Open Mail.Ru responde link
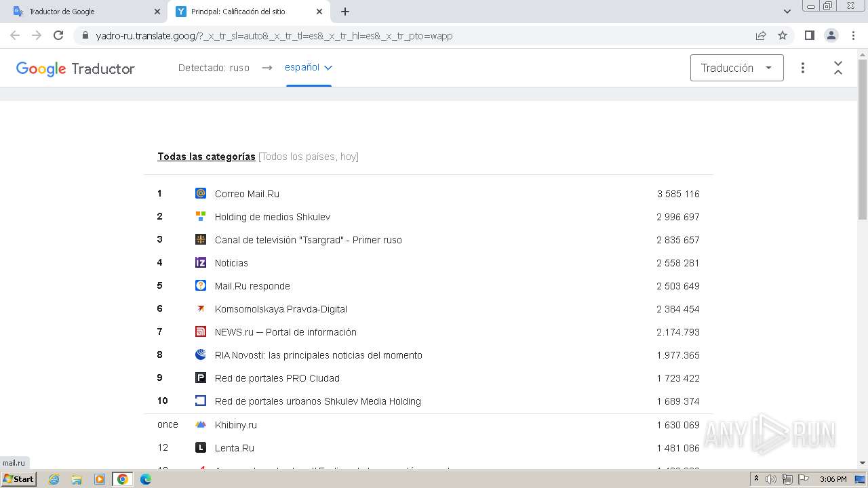Screen dimensions: 868x488 coord(252,286)
